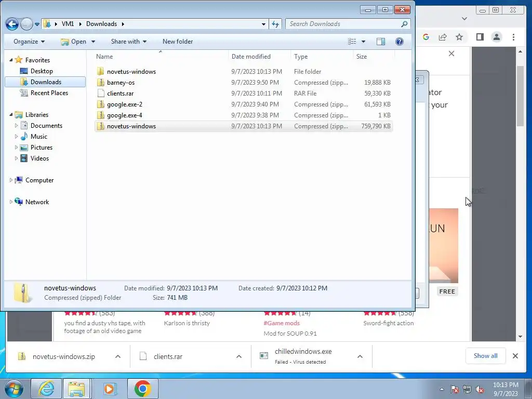Close the Chrome downloads bar
The height and width of the screenshot is (399, 532).
(x=515, y=356)
